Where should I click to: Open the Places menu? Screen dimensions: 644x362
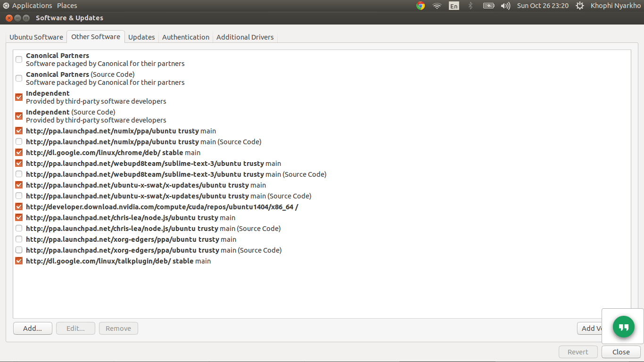point(67,6)
